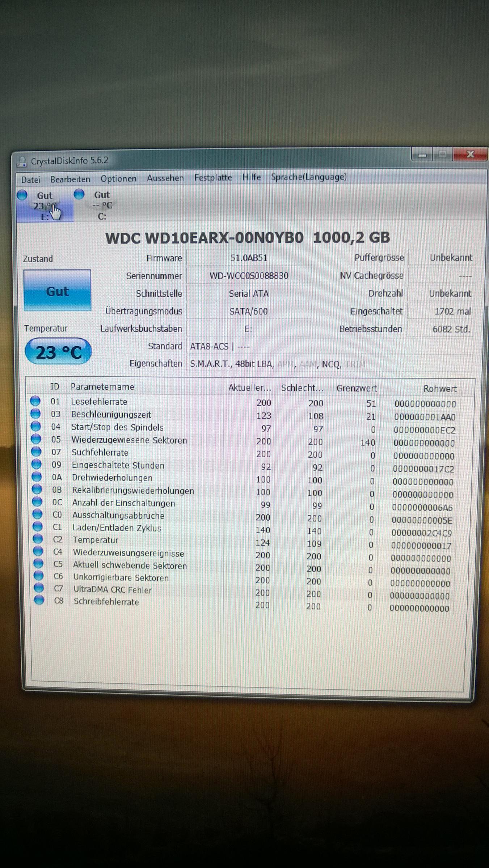Screen dimensions: 489x868
Task: Click the status orb of Ausschaltungsabbrüche row
Action: tap(38, 514)
